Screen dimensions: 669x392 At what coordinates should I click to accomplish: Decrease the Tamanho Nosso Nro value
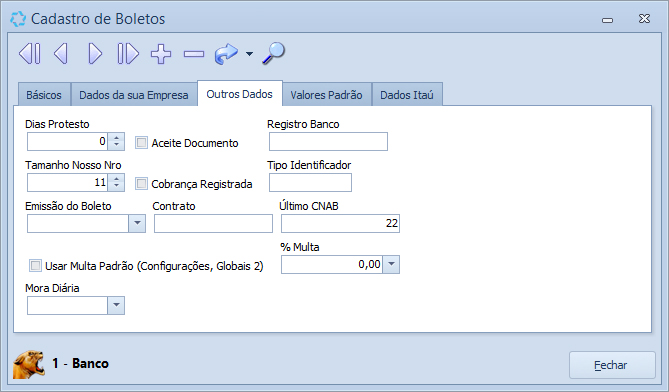tap(116, 186)
